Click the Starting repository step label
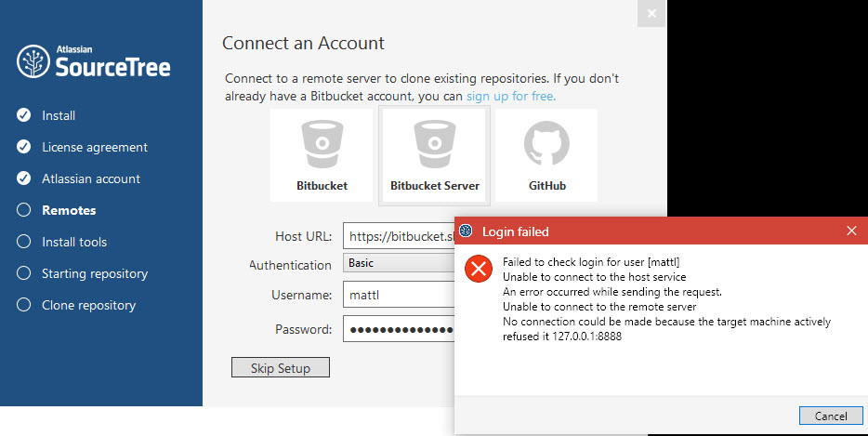The width and height of the screenshot is (868, 436). click(x=95, y=273)
